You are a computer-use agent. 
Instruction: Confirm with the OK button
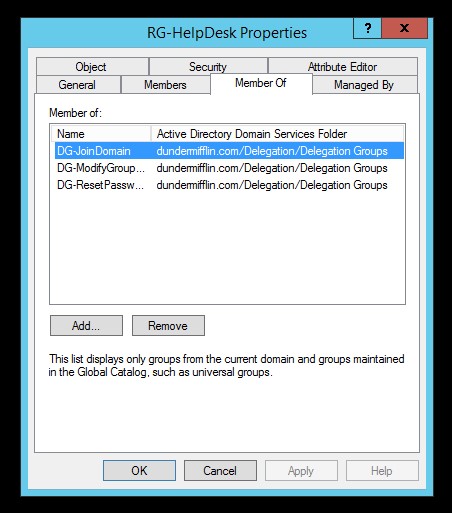139,470
